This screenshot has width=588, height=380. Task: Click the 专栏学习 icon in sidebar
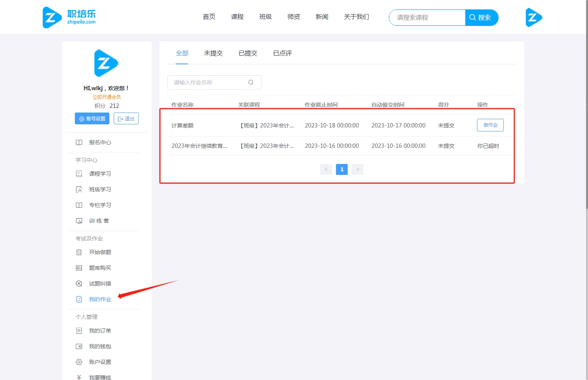tap(79, 205)
